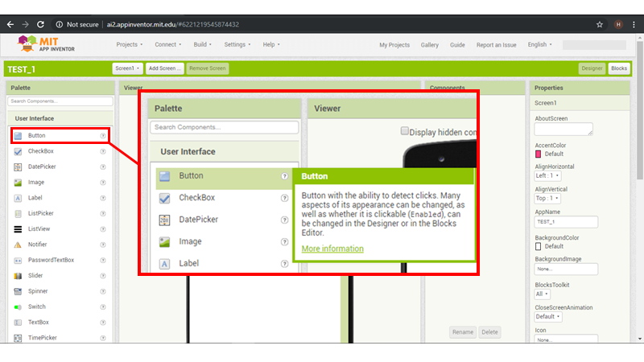Click the BackgroundColor white swatch

tap(539, 246)
